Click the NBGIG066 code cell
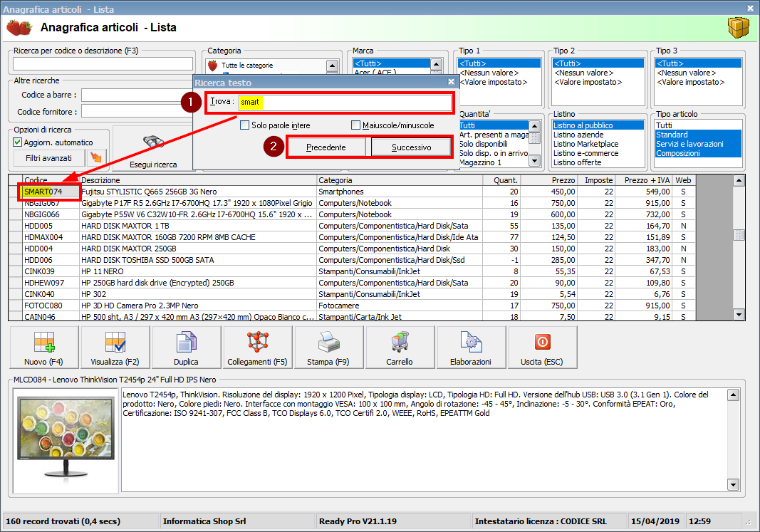Screen dimensions: 760x532 click(51, 214)
